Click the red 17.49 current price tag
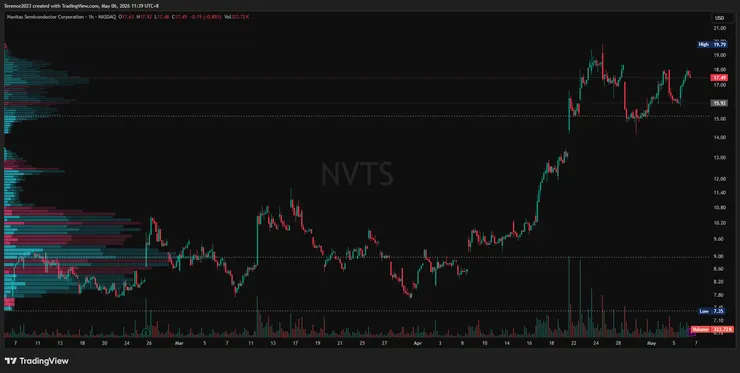Screen dimensions: 740x373 (720, 77)
